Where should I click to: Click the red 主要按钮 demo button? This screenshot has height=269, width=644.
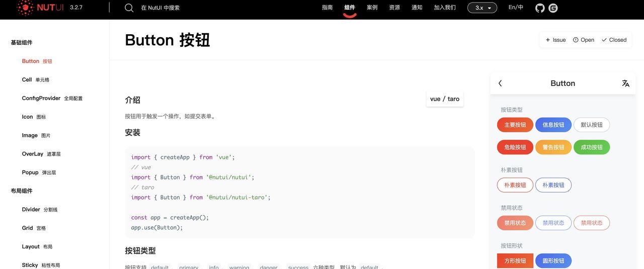515,125
